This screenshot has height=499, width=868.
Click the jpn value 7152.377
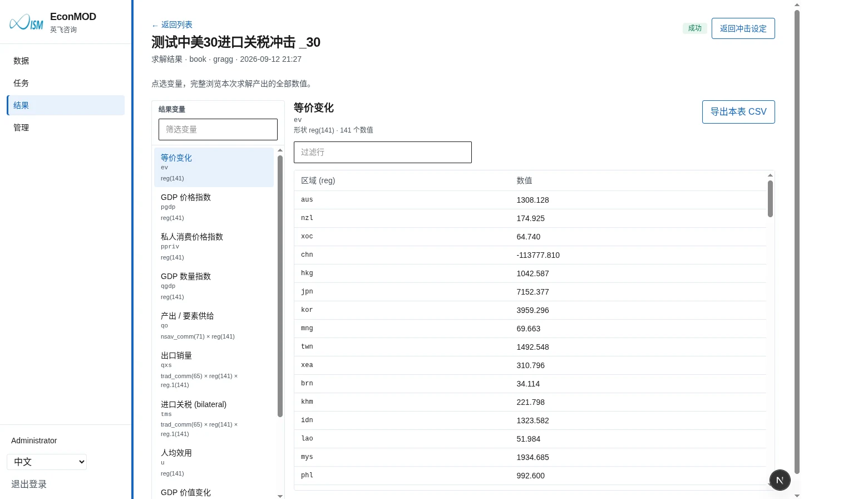[x=532, y=292]
